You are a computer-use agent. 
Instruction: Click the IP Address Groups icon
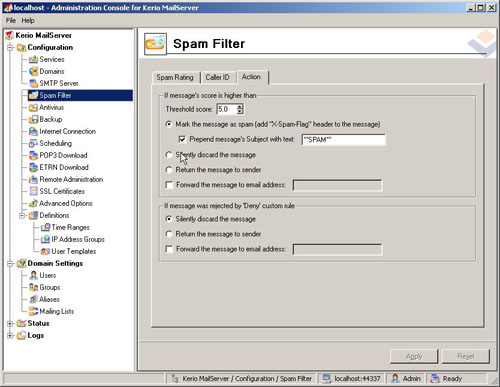(x=45, y=239)
